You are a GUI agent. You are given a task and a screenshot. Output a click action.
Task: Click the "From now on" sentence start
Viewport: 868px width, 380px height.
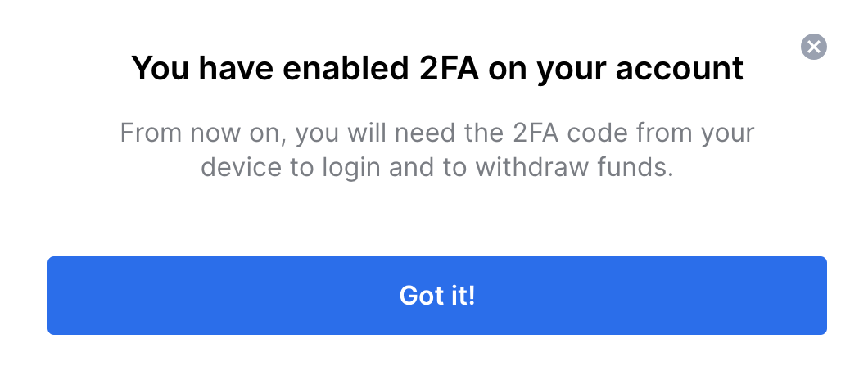[202, 133]
